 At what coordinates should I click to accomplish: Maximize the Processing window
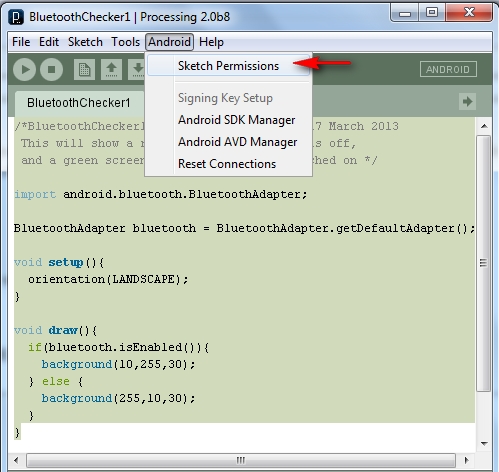pos(432,13)
